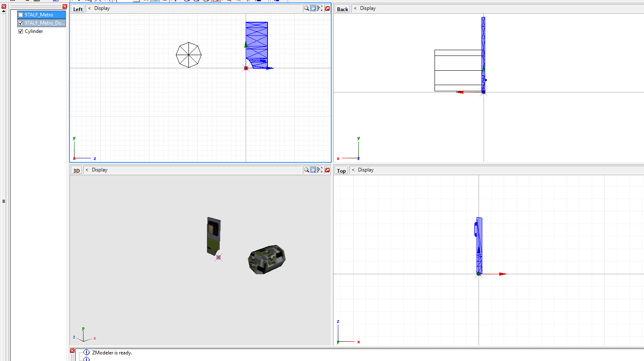Click Zoom Extents in the 3D viewport
This screenshot has height=361, width=644.
(320, 169)
